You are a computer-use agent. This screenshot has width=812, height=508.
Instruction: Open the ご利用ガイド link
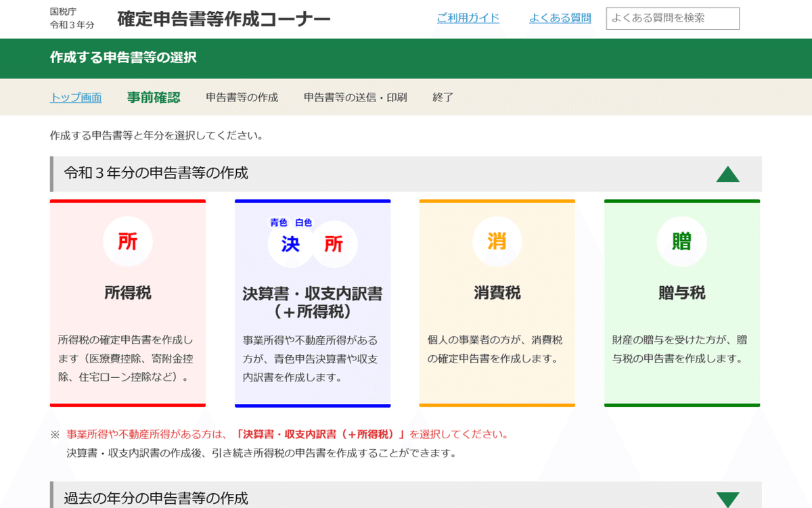469,18
